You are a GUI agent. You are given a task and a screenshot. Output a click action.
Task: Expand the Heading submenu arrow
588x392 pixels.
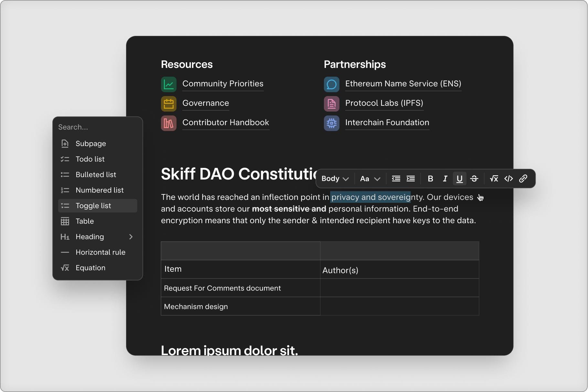coord(131,237)
